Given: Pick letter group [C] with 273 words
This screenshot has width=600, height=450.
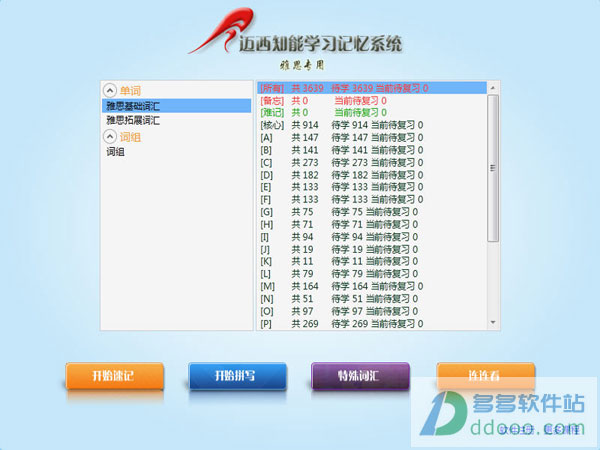Looking at the screenshot, I should pos(340,162).
